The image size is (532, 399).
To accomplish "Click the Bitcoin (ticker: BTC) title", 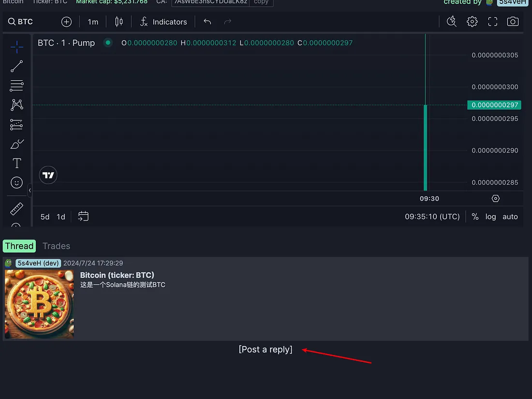I will tap(117, 275).
